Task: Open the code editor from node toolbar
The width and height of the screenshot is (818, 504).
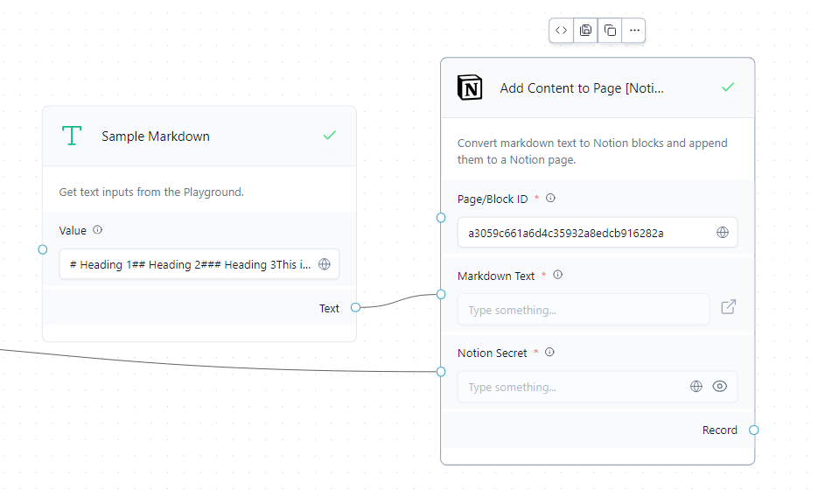Action: pyautogui.click(x=562, y=31)
